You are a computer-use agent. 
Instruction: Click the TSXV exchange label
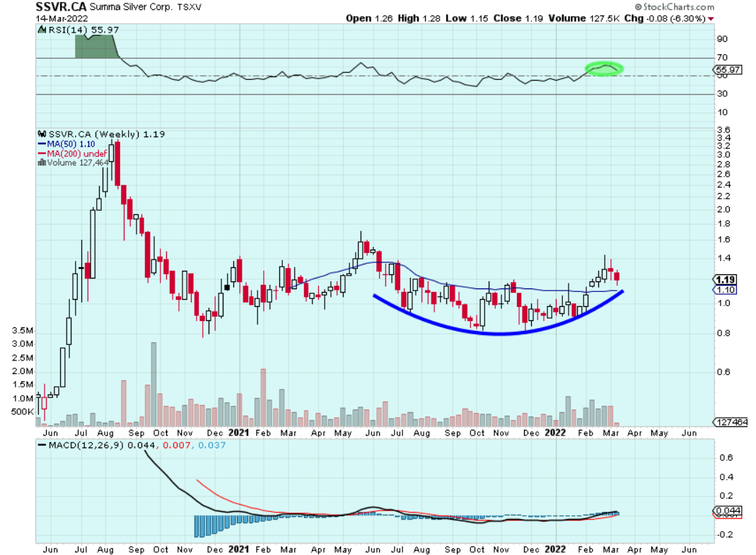[x=189, y=7]
